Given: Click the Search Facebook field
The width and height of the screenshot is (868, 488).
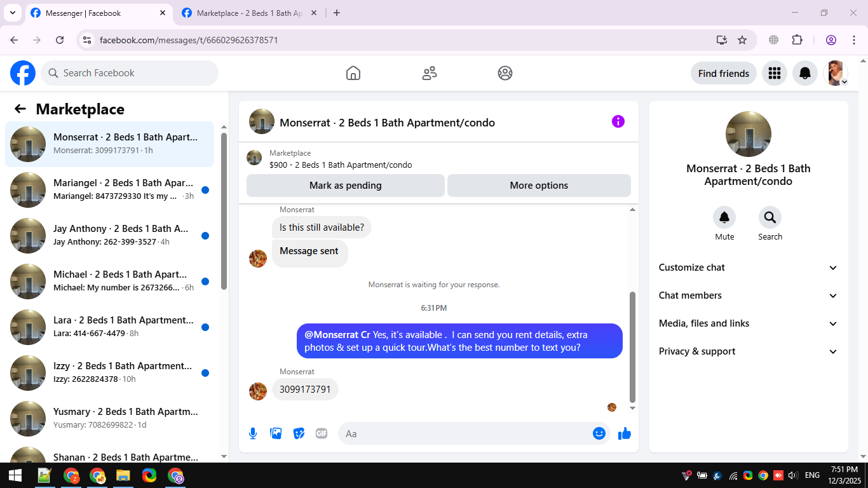Looking at the screenshot, I should coord(130,73).
